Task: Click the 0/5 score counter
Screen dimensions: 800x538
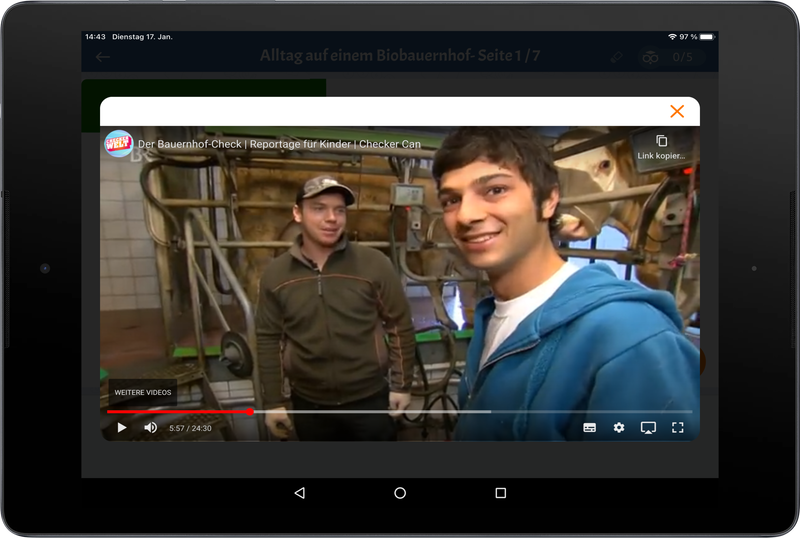Action: point(681,57)
